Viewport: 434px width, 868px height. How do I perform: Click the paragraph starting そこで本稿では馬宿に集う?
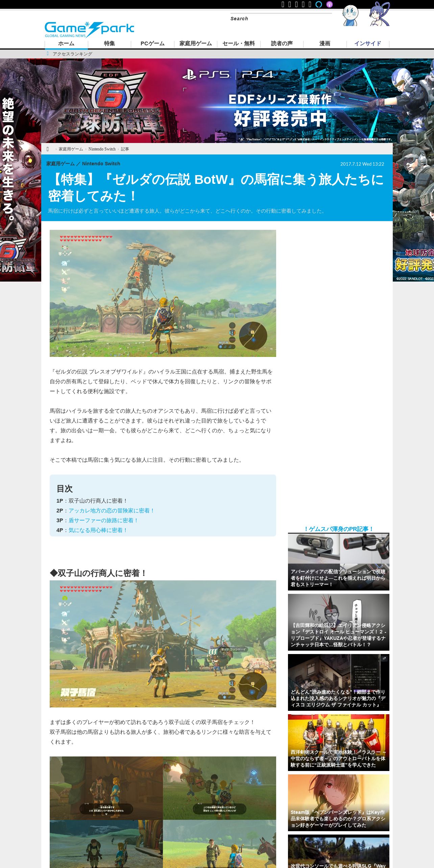tap(147, 460)
